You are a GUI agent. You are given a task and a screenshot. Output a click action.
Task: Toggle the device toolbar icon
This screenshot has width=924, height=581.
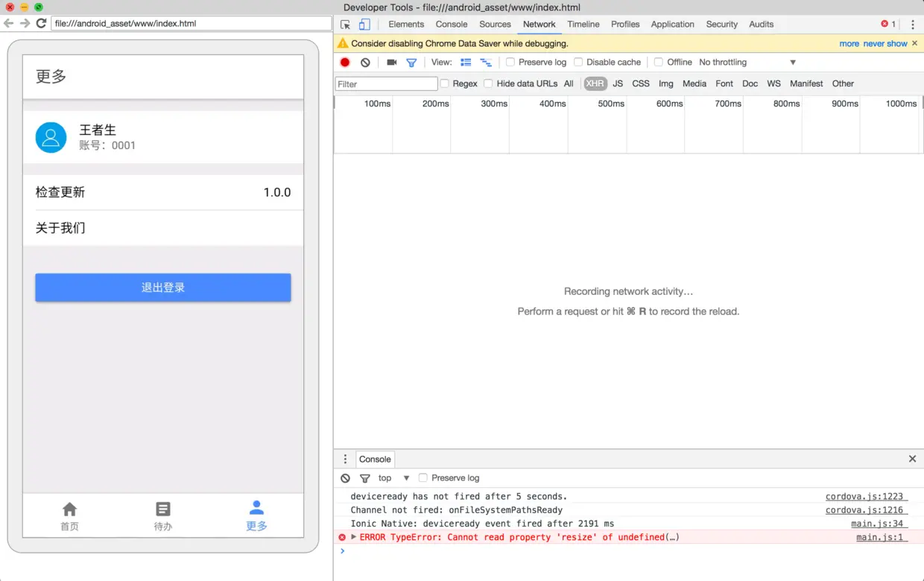[364, 25]
